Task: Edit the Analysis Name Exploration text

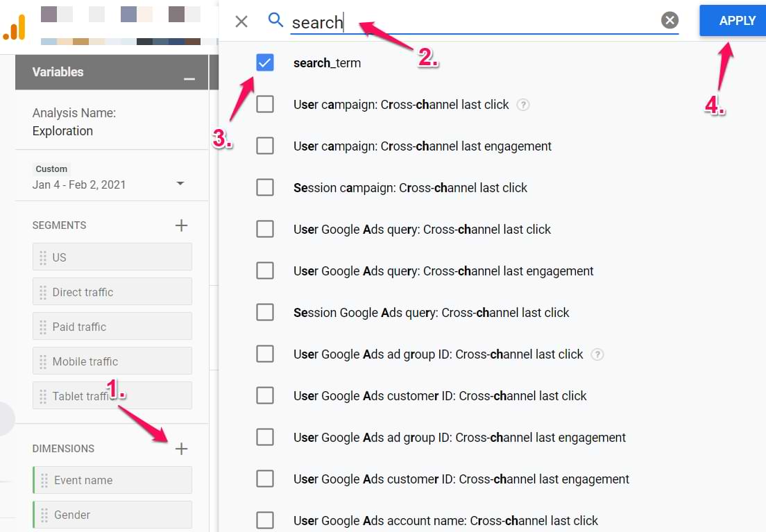Action: (x=62, y=131)
